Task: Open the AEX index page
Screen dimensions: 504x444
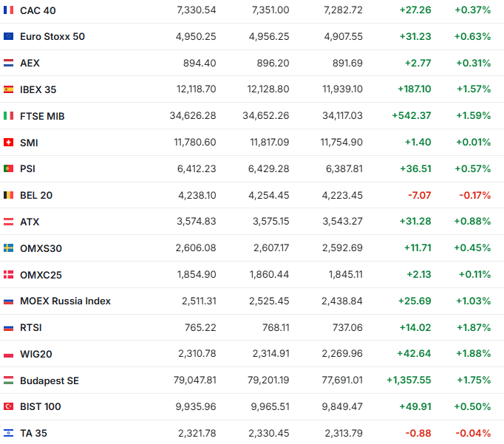Action: click(x=30, y=64)
